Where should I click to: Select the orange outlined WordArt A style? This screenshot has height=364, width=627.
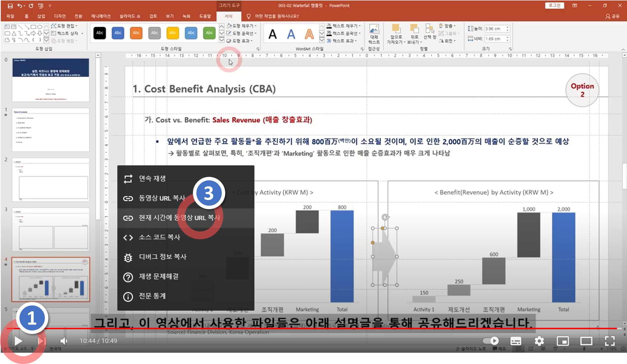click(309, 34)
